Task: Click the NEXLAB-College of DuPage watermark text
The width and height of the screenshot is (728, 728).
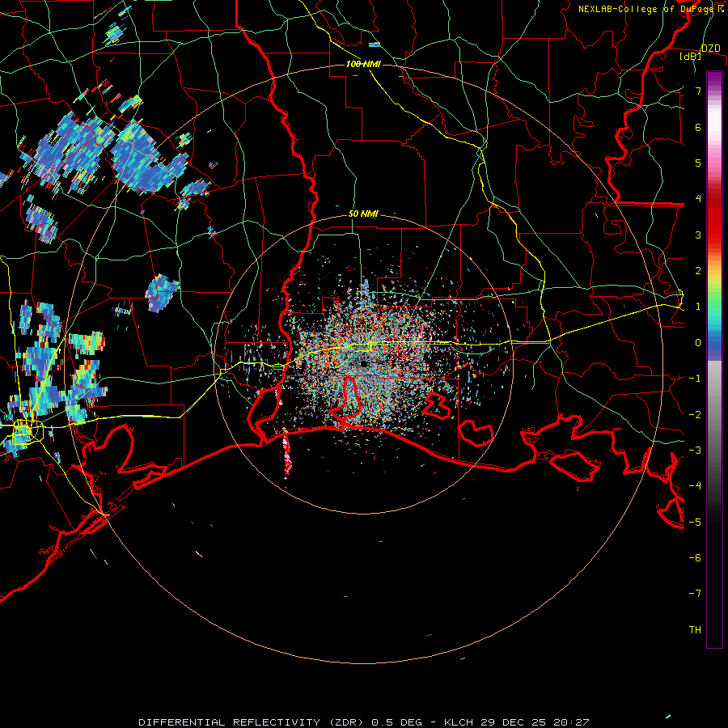Action: [x=651, y=9]
